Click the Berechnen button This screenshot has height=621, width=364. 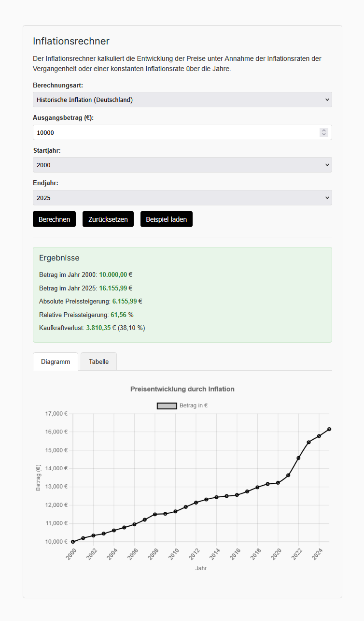[54, 219]
